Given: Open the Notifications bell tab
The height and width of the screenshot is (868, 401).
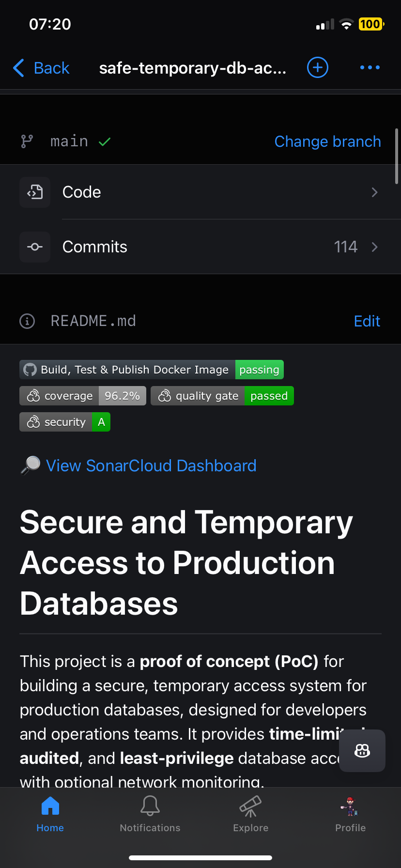Looking at the screenshot, I should 150,814.
